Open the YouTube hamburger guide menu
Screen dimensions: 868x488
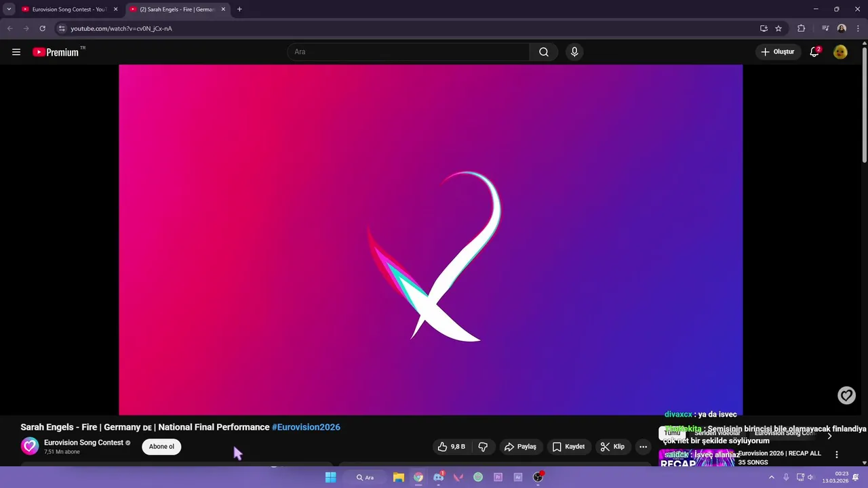[x=16, y=52]
